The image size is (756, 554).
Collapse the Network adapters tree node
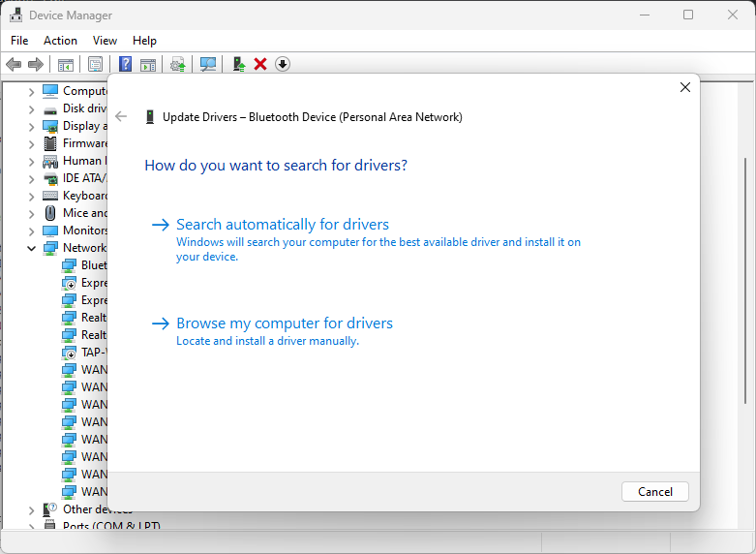pos(31,248)
